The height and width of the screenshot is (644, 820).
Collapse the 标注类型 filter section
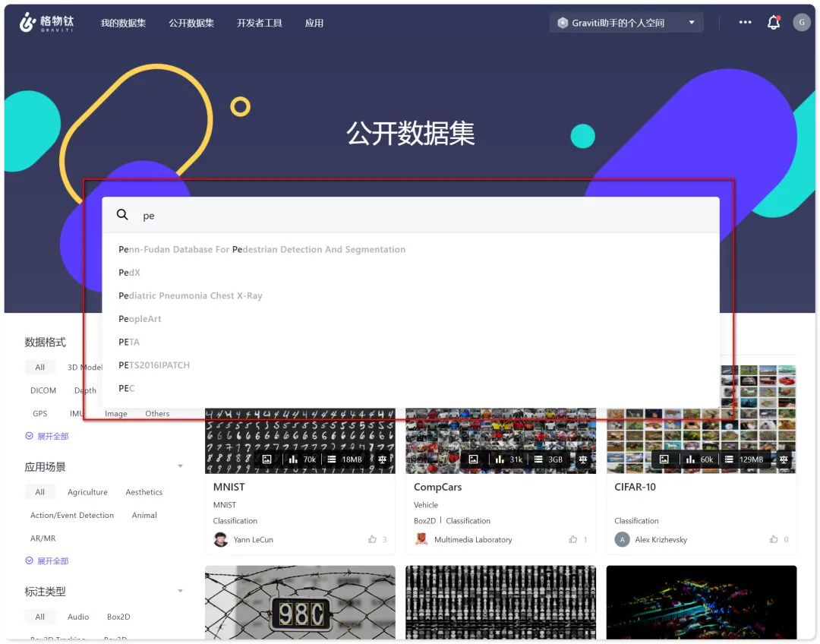(181, 591)
